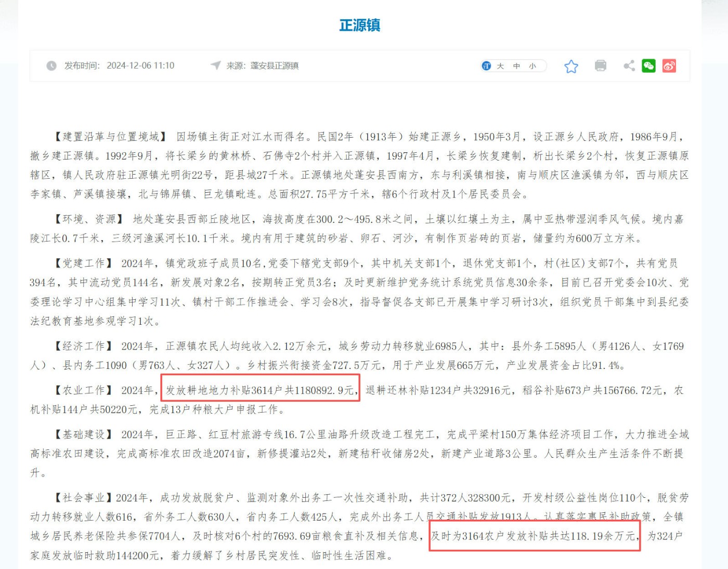Click the red-boxed 3164农户发放补贴 text
The height and width of the screenshot is (569, 728).
click(534, 536)
